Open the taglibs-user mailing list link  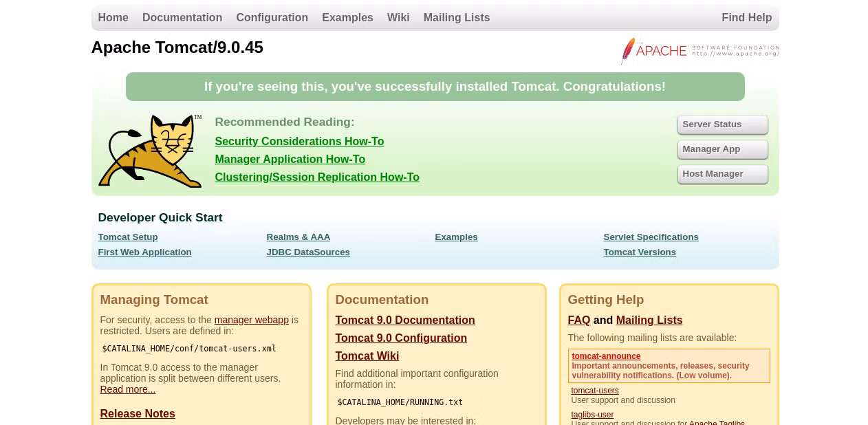[x=592, y=415]
